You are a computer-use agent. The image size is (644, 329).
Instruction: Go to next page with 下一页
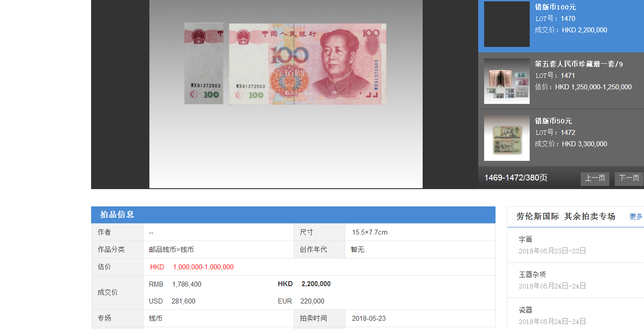629,178
